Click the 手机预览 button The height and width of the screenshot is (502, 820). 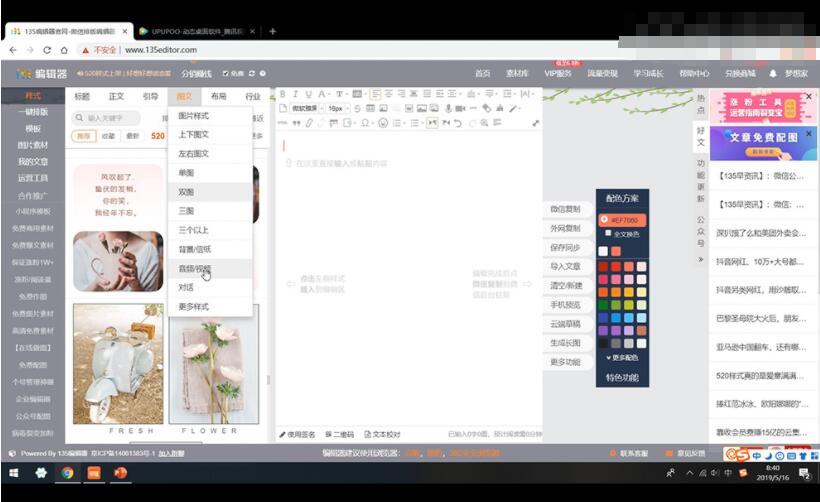[x=565, y=305]
